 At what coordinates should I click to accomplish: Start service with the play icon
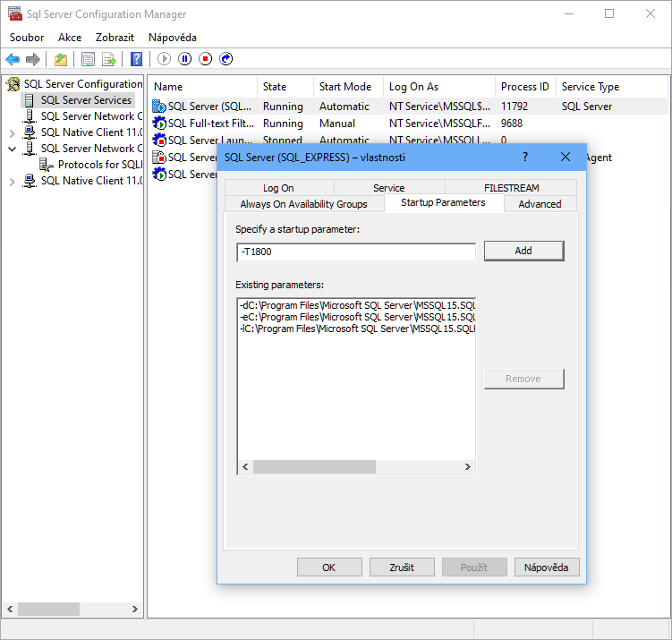[x=164, y=59]
